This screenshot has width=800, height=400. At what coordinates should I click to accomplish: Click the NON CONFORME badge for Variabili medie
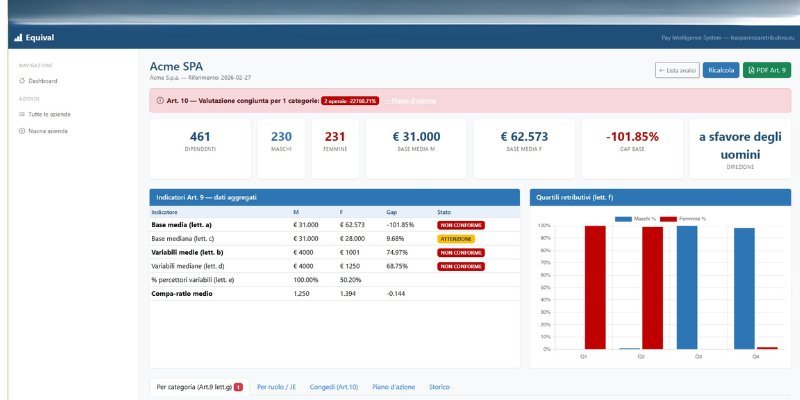coord(461,253)
